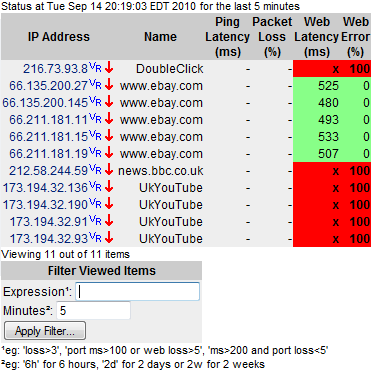Viewport: 373px width, 370px height.
Task: Click red down arrow for 173.194.32.93
Action: [x=109, y=238]
